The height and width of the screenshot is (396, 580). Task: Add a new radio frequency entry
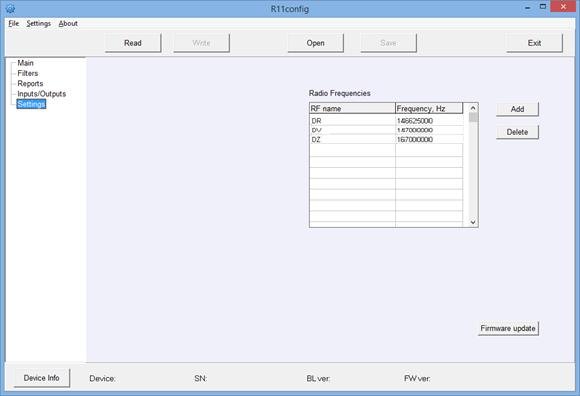517,109
